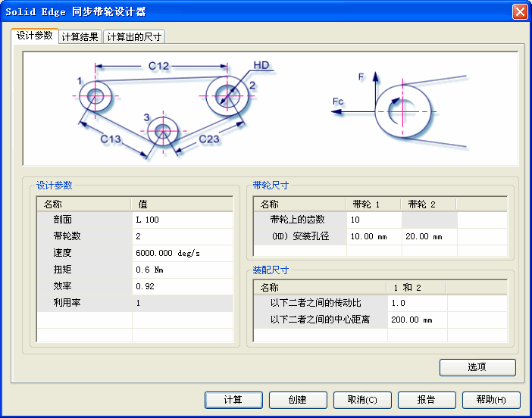
Task: Edit 带轮 1 teeth count value 10
Action: (x=373, y=220)
